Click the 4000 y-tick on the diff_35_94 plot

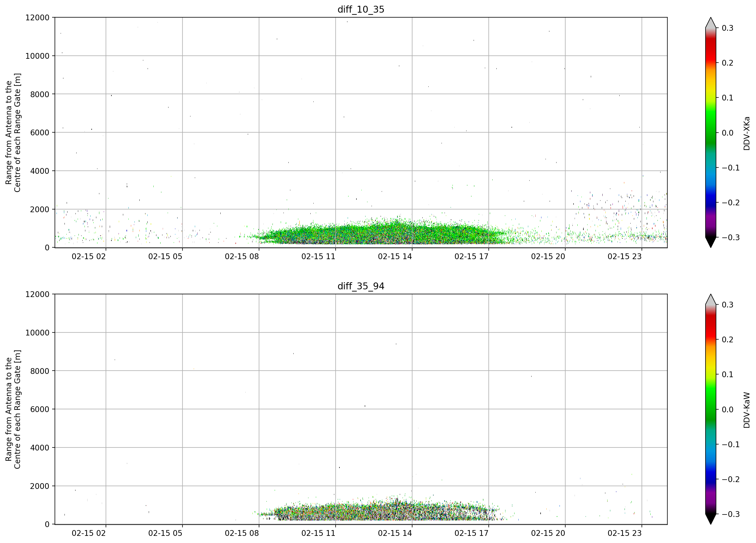40,448
